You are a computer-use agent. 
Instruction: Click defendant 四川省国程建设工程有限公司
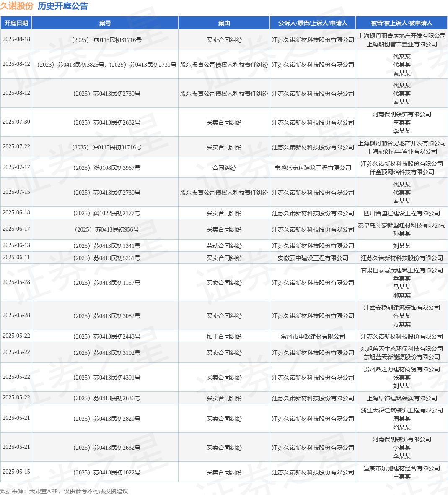[x=401, y=214]
